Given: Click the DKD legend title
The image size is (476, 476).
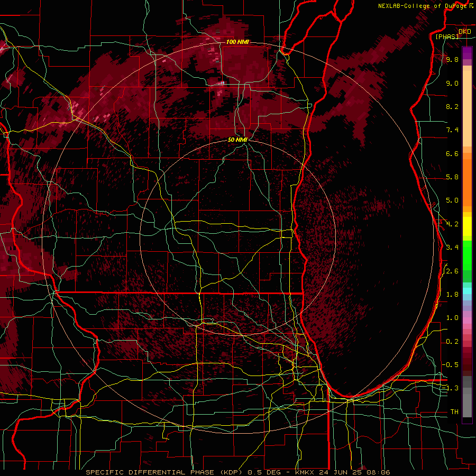Looking at the screenshot, I should tap(465, 31).
